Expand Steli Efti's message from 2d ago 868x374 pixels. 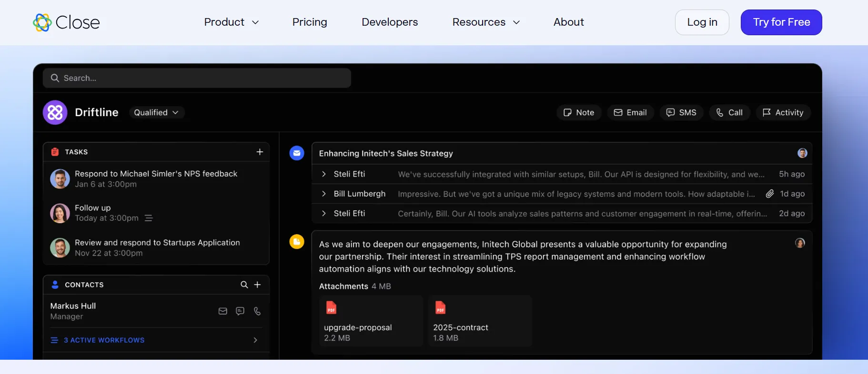point(323,213)
